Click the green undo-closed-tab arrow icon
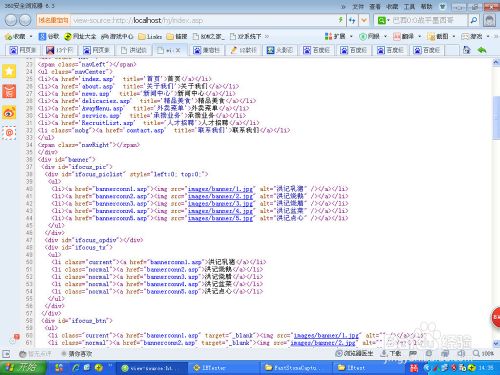The image size is (500, 375). pyautogui.click(x=482, y=50)
